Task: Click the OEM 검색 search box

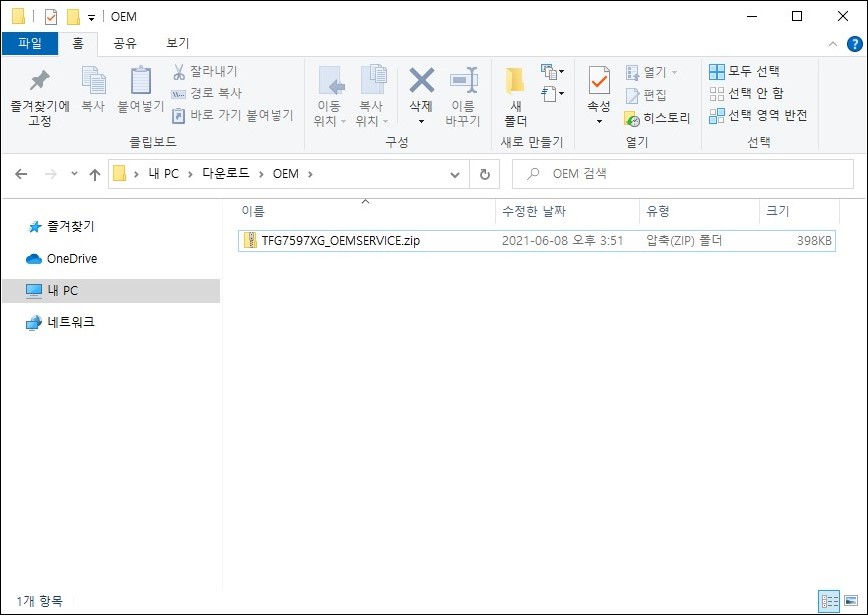Action: 683,174
